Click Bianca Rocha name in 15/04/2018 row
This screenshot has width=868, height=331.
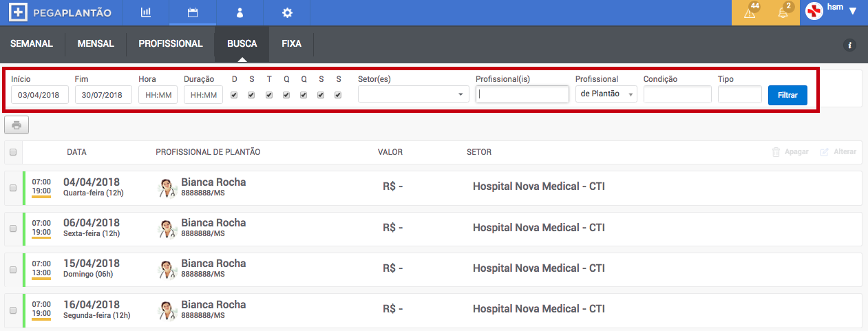(213, 264)
